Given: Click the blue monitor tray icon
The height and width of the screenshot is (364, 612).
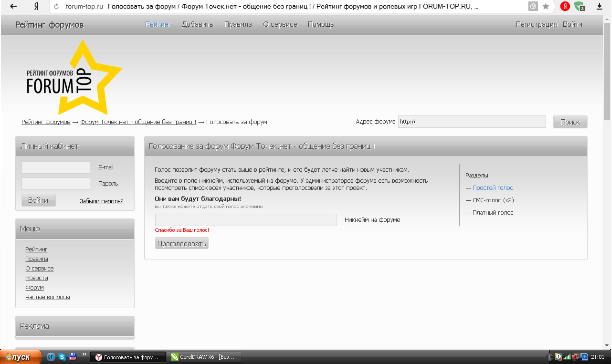Looking at the screenshot, I should [x=584, y=357].
